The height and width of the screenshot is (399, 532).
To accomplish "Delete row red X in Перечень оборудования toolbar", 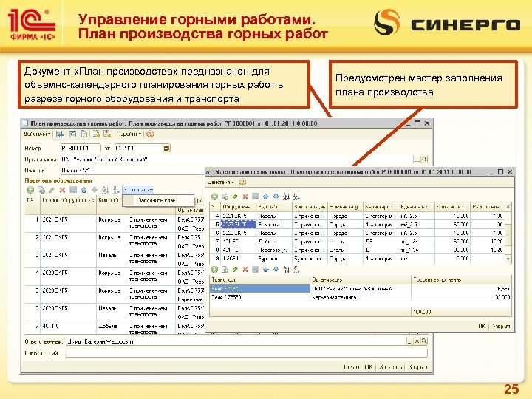I will pyautogui.click(x=62, y=190).
